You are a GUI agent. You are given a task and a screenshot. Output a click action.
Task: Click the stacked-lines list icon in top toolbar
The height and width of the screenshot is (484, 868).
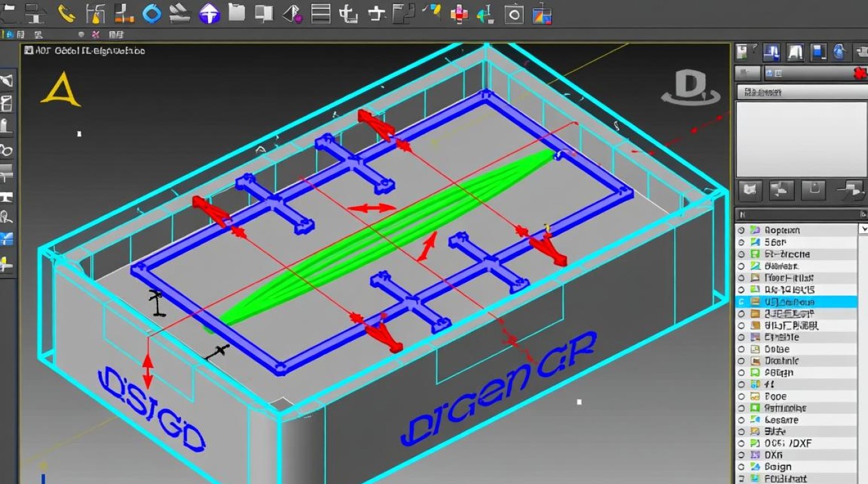pyautogui.click(x=321, y=13)
